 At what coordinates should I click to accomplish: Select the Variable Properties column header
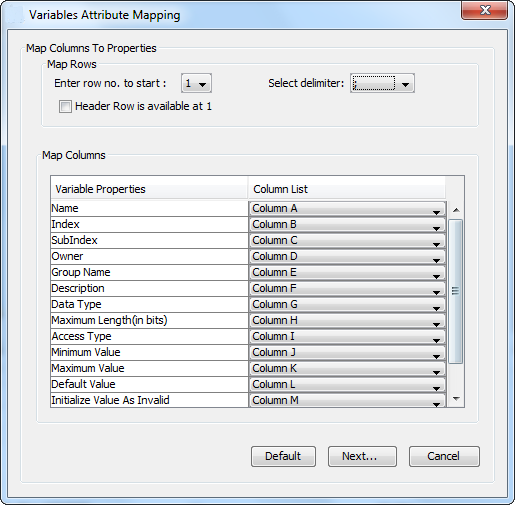(149, 189)
